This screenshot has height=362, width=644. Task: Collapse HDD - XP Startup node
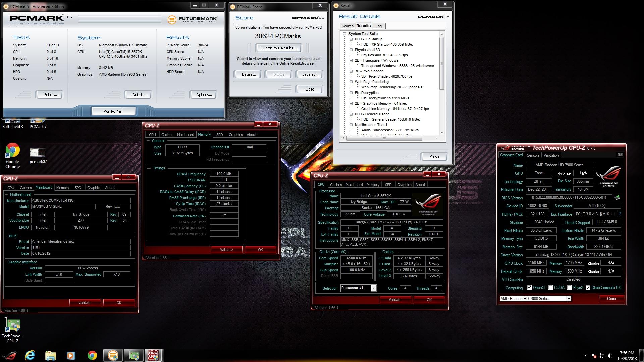(351, 39)
